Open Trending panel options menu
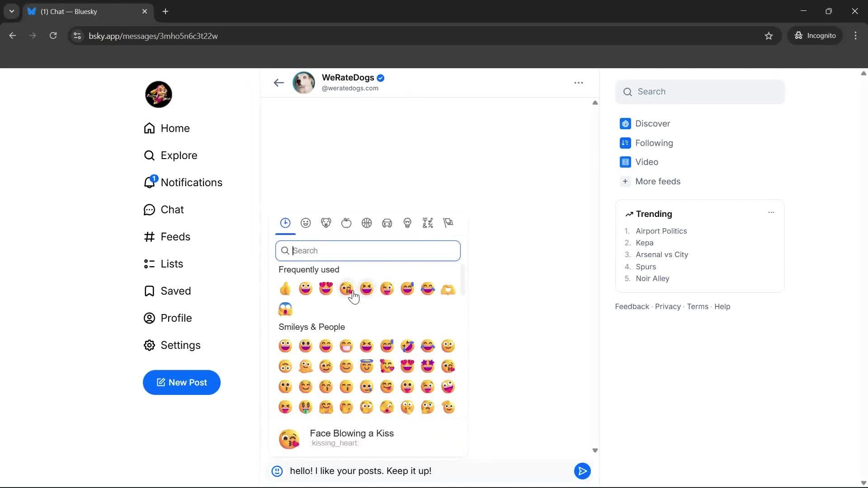Screen dimensions: 868x488 [771, 212]
